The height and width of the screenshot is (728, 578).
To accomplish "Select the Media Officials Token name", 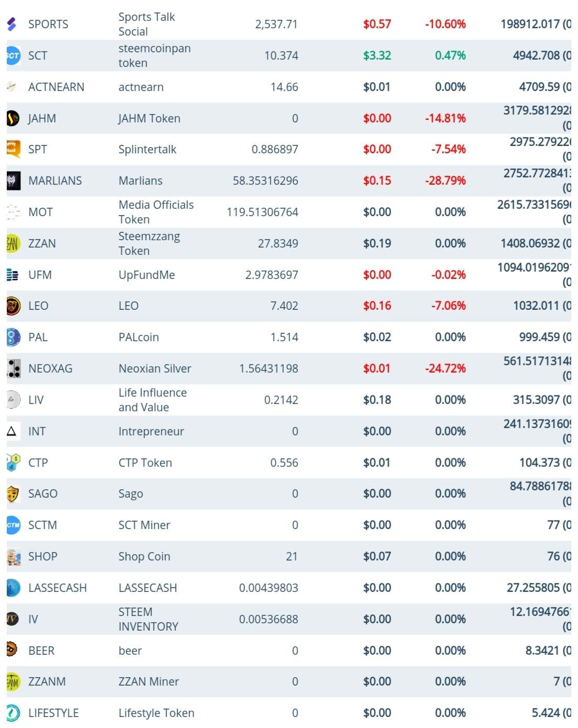I will coord(156,212).
